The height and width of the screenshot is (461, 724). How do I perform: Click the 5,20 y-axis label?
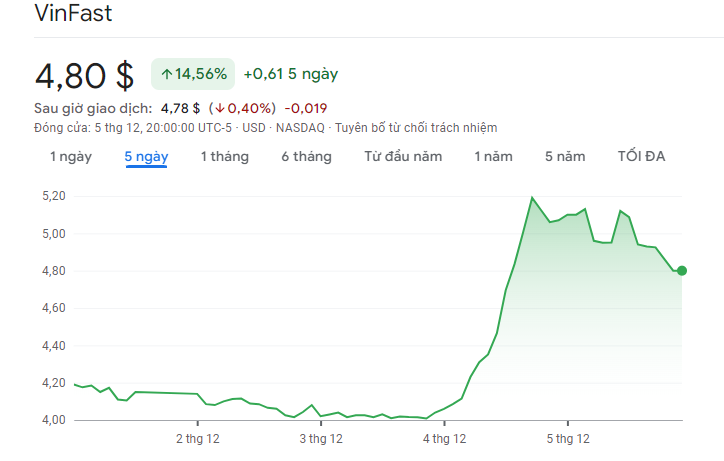54,196
